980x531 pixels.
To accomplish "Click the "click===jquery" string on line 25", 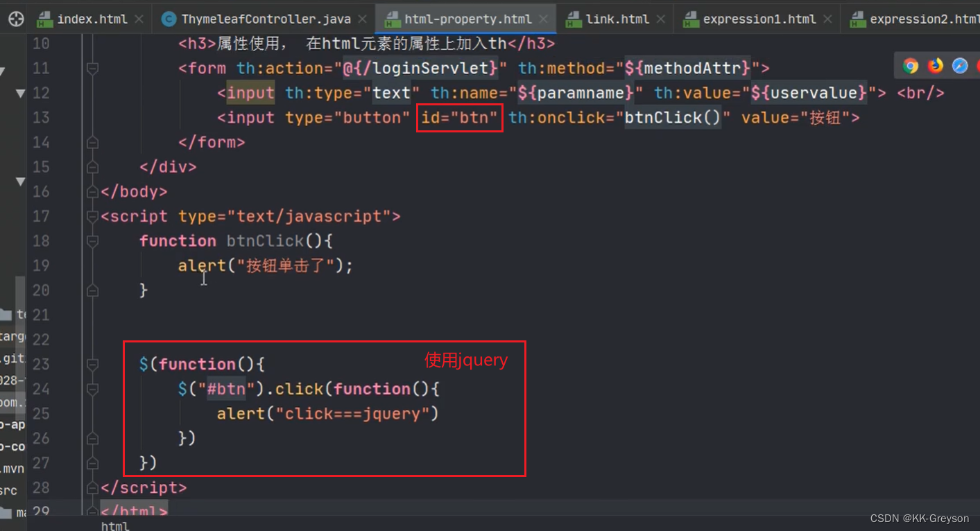I will (x=353, y=415).
